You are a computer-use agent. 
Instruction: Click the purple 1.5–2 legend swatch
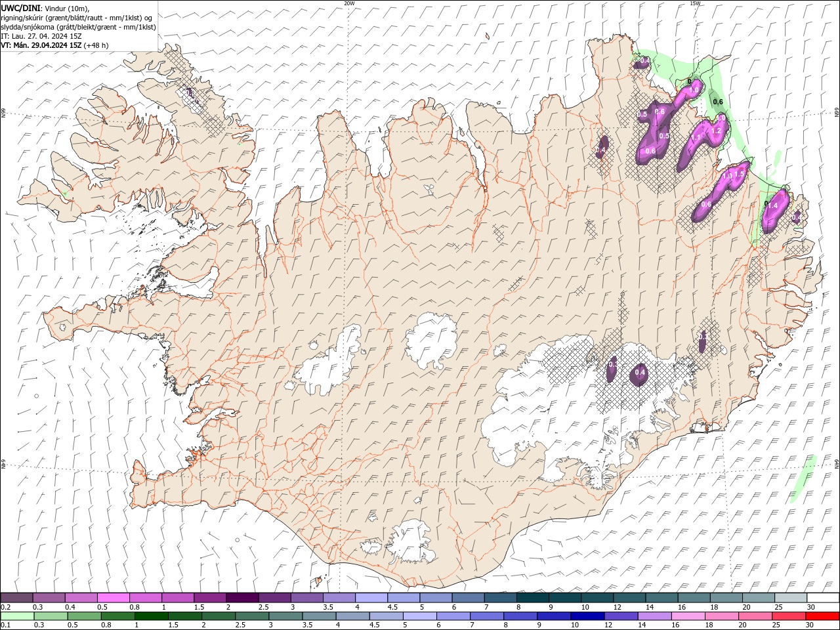(x=209, y=597)
